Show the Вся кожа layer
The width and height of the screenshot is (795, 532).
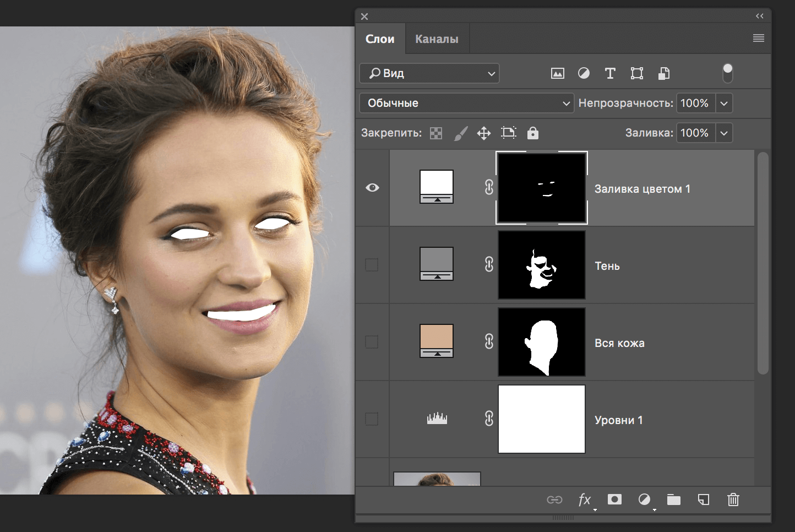click(372, 342)
